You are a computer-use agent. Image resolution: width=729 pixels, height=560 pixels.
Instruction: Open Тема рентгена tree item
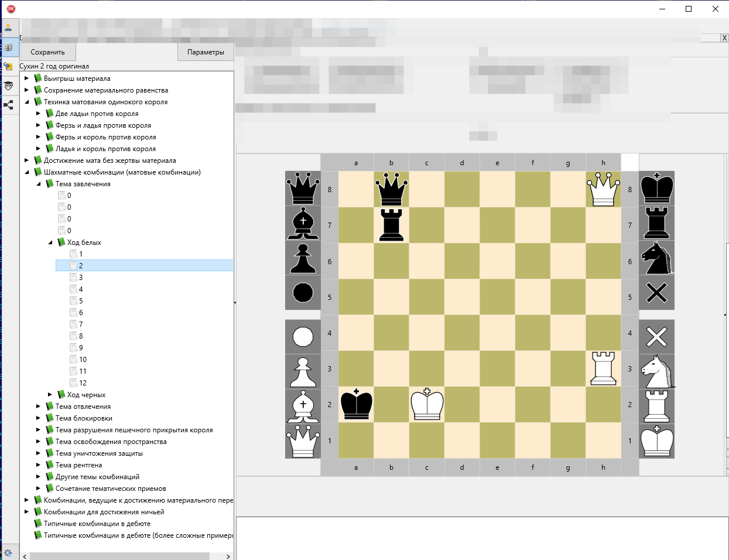click(78, 465)
